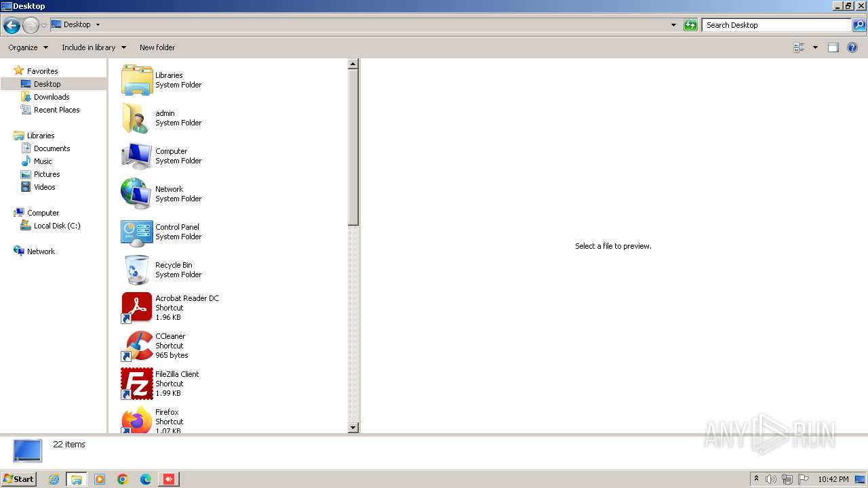Click the Help question mark icon
Image resolution: width=868 pixels, height=488 pixels.
852,47
